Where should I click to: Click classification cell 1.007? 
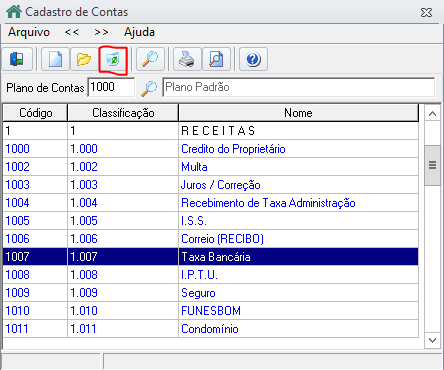(123, 257)
